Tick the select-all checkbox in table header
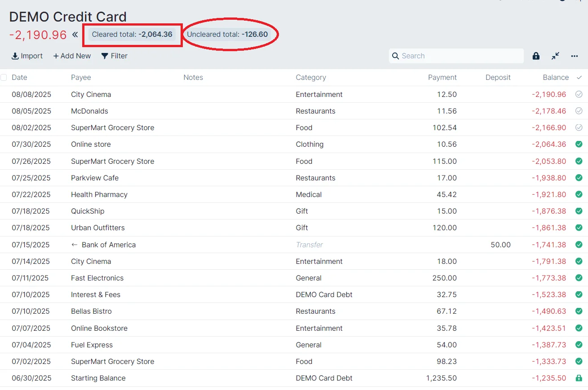Screen dimensions: 588x390 [4, 78]
